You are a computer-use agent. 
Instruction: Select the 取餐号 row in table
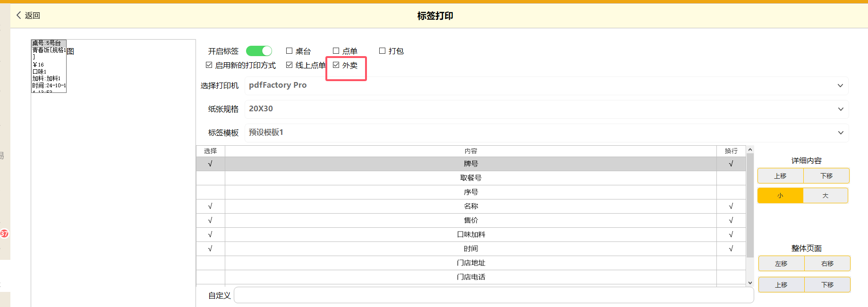click(470, 178)
